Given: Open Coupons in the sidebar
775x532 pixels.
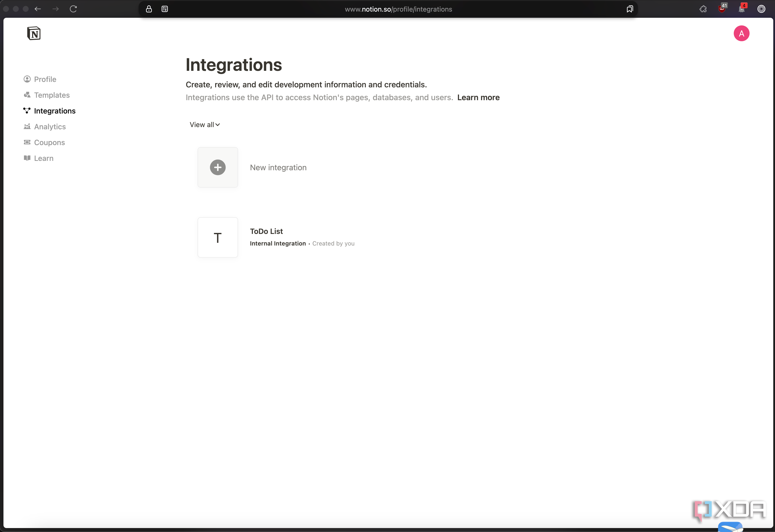Looking at the screenshot, I should pyautogui.click(x=44, y=142).
